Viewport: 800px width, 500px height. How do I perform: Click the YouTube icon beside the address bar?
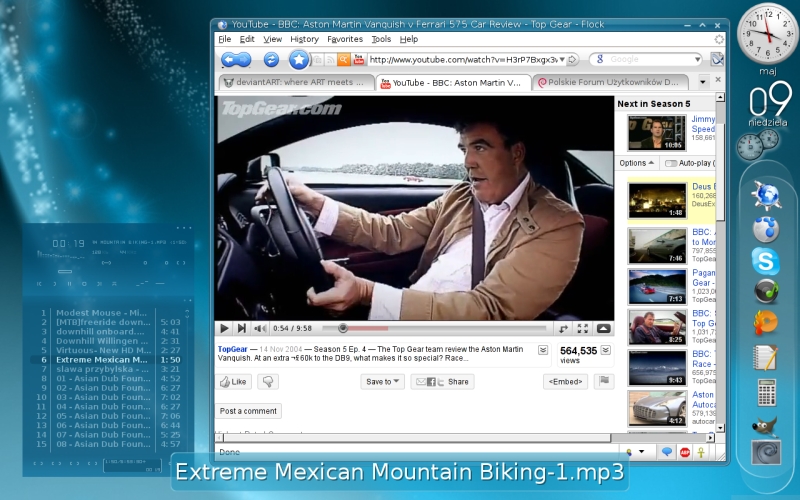pos(359,60)
